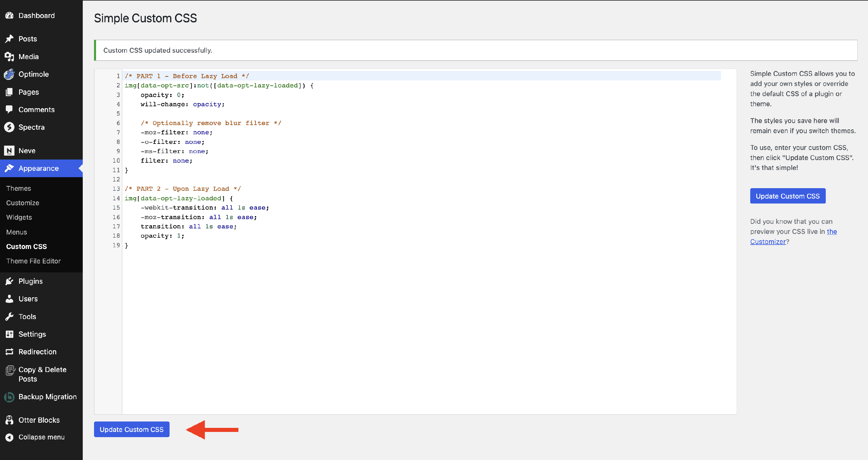Click the Redirection arrows icon
This screenshot has height=460, width=868.
pyautogui.click(x=10, y=352)
